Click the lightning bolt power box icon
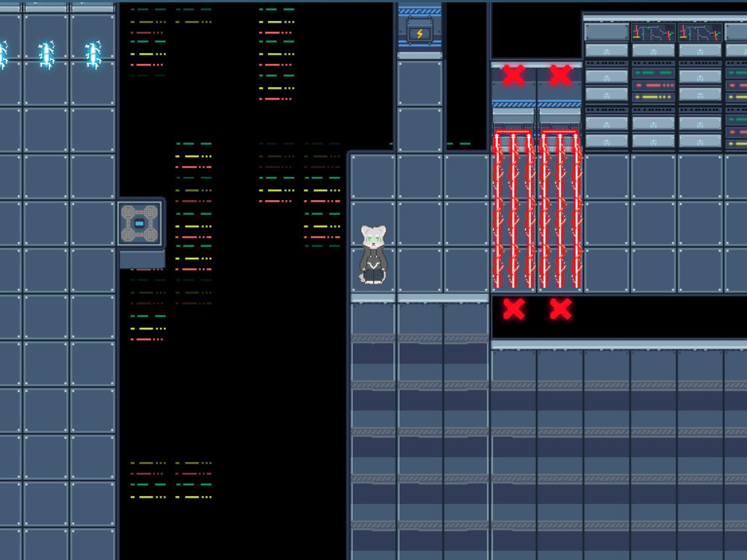The height and width of the screenshot is (560, 747). [x=418, y=32]
